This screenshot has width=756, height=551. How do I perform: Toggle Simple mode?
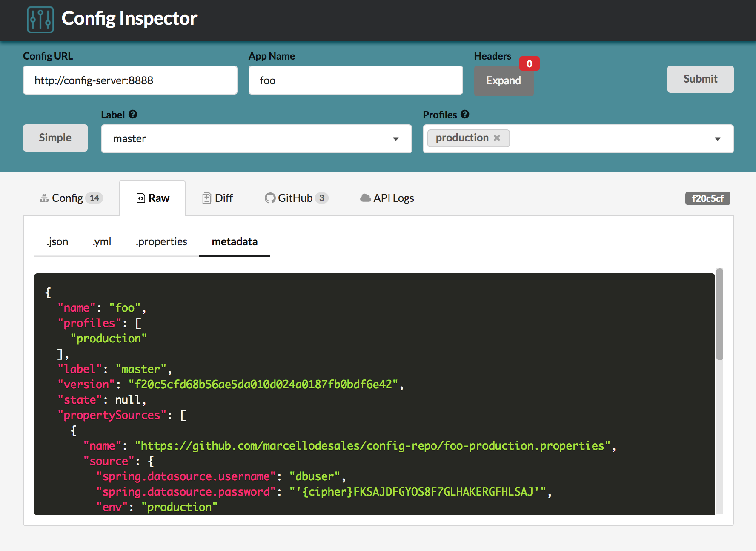pos(55,138)
